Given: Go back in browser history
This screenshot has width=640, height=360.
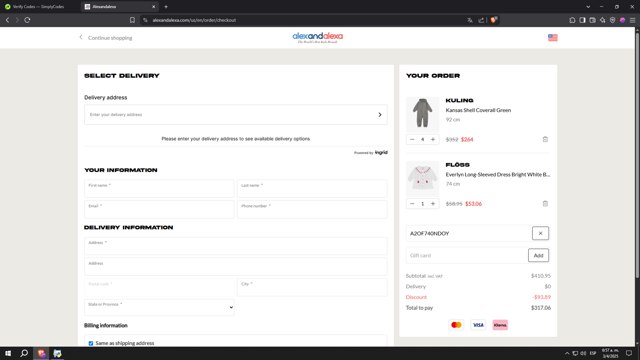Looking at the screenshot, I should coord(7,20).
